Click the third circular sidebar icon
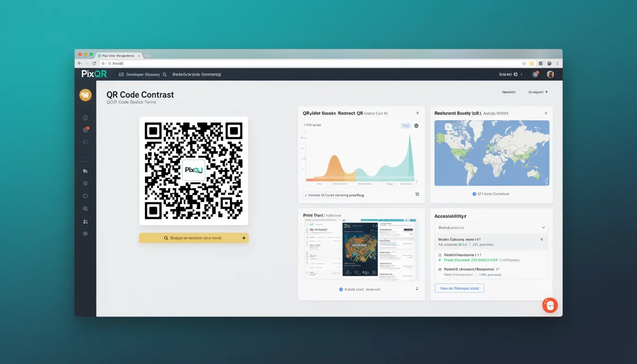Viewport: 637px width, 364px height. point(85,142)
